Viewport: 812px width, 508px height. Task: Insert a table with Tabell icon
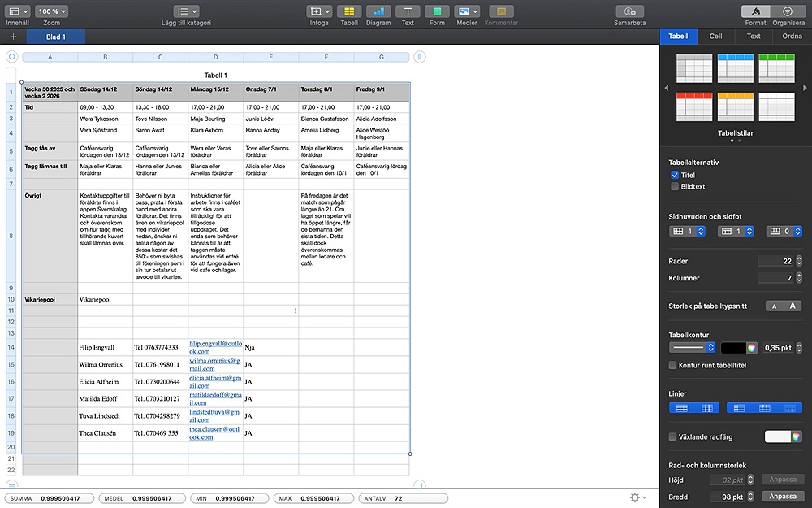(349, 11)
